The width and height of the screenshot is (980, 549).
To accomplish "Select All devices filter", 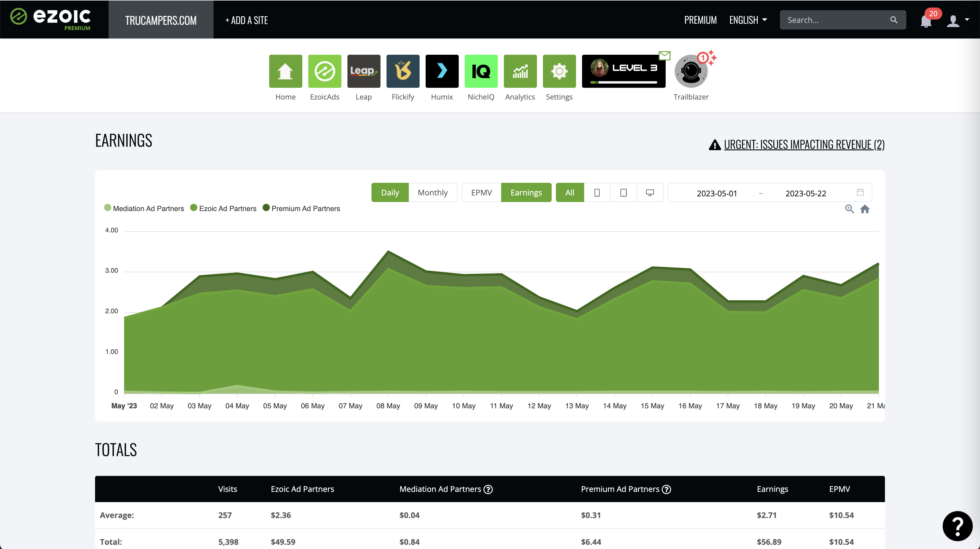I will (569, 192).
